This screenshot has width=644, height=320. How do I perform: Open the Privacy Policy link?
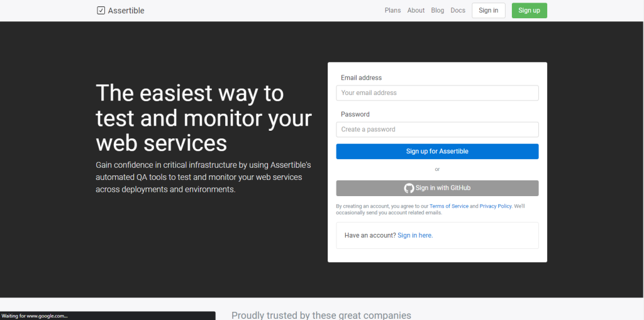(496, 206)
